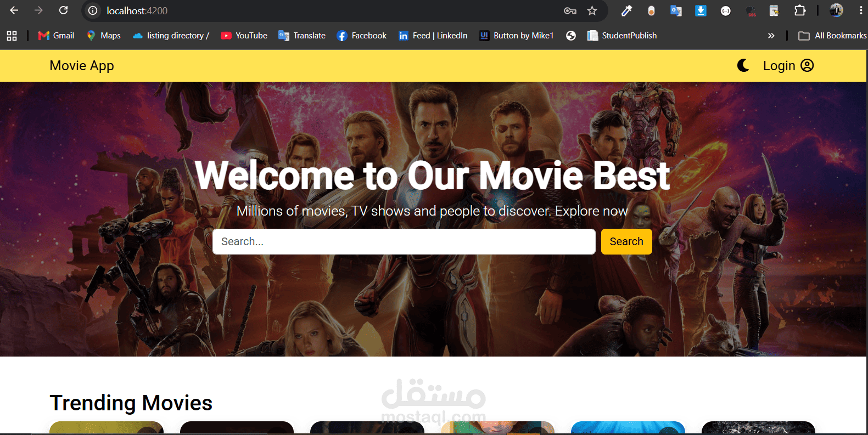Open the Translate bookmark
The image size is (868, 435).
pos(302,36)
